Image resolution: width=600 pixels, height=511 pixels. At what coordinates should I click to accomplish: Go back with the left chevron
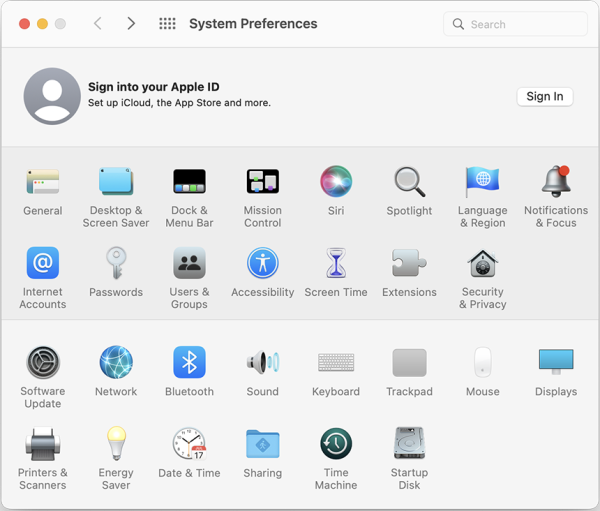pyautogui.click(x=98, y=24)
